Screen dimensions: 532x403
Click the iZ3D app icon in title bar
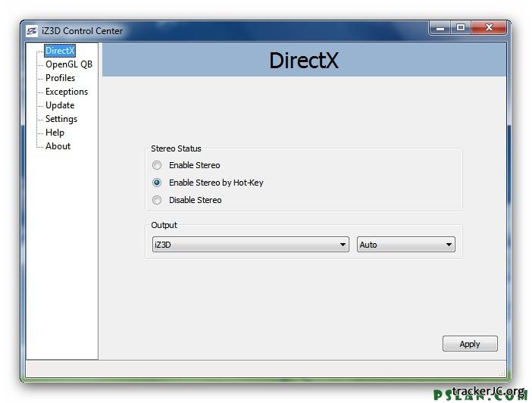coord(32,31)
